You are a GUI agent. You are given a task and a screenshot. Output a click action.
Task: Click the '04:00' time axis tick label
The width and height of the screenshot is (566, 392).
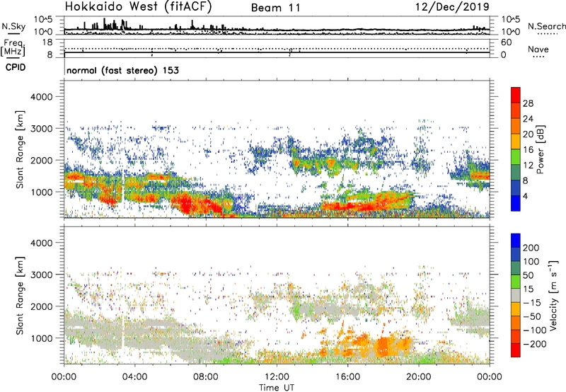134,377
